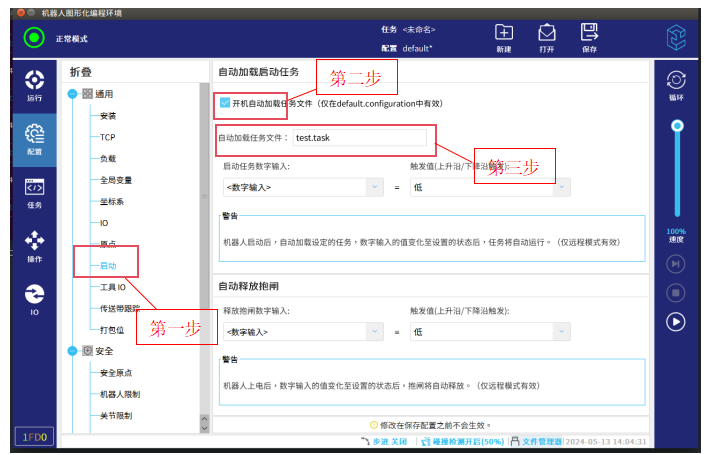Open 释放抱闸数字输入 dropdown

pyautogui.click(x=302, y=332)
